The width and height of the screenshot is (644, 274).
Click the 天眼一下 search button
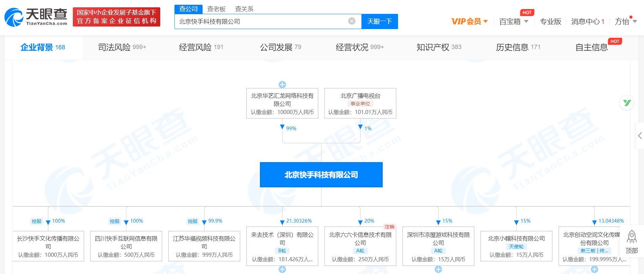380,21
